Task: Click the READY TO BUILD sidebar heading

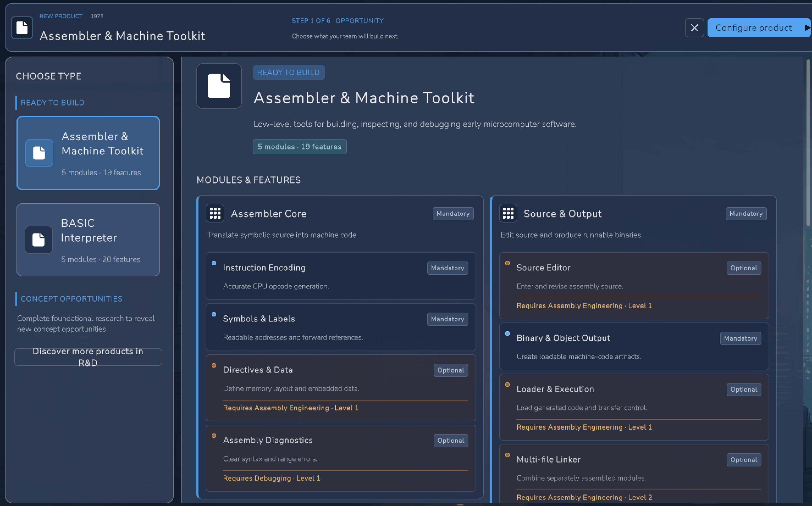Action: [53, 103]
